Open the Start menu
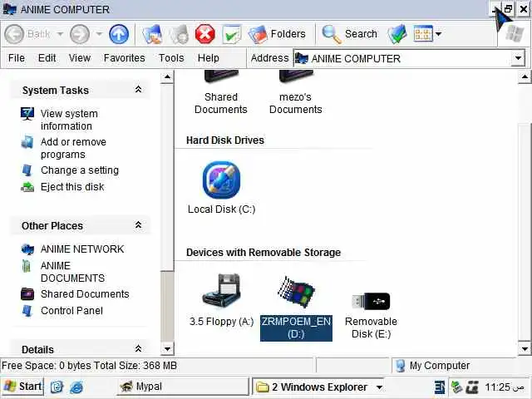This screenshot has height=399, width=532. [x=22, y=387]
